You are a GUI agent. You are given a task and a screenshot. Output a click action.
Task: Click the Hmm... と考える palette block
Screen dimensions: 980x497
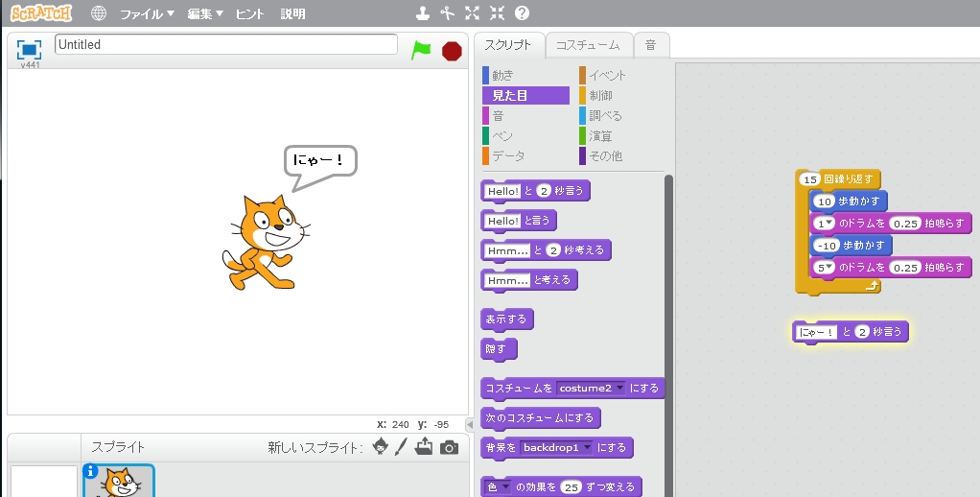click(x=528, y=280)
